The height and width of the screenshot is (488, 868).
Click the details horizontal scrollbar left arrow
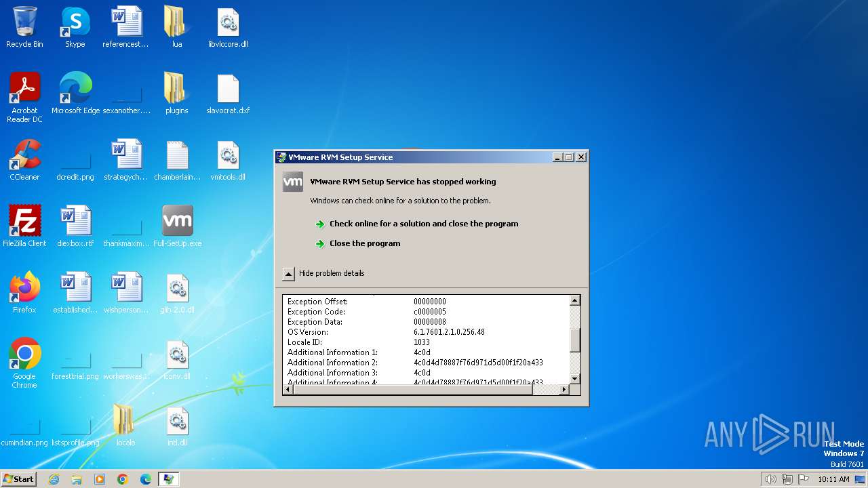point(288,390)
